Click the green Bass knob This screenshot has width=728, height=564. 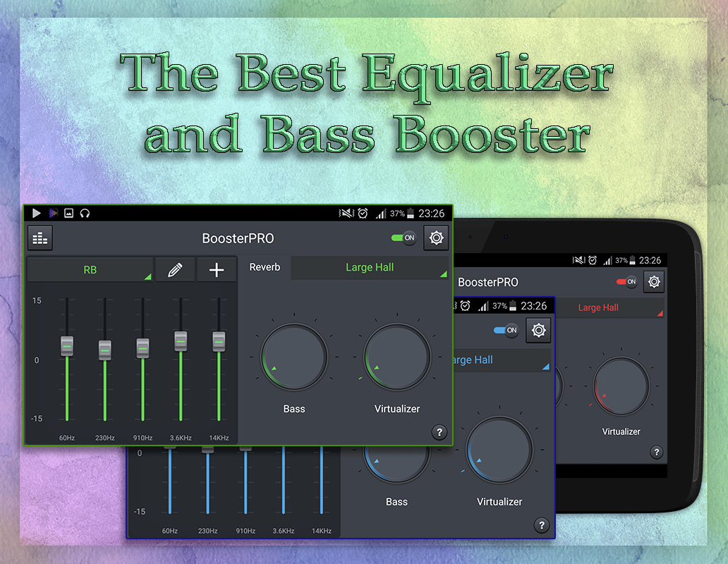click(294, 357)
